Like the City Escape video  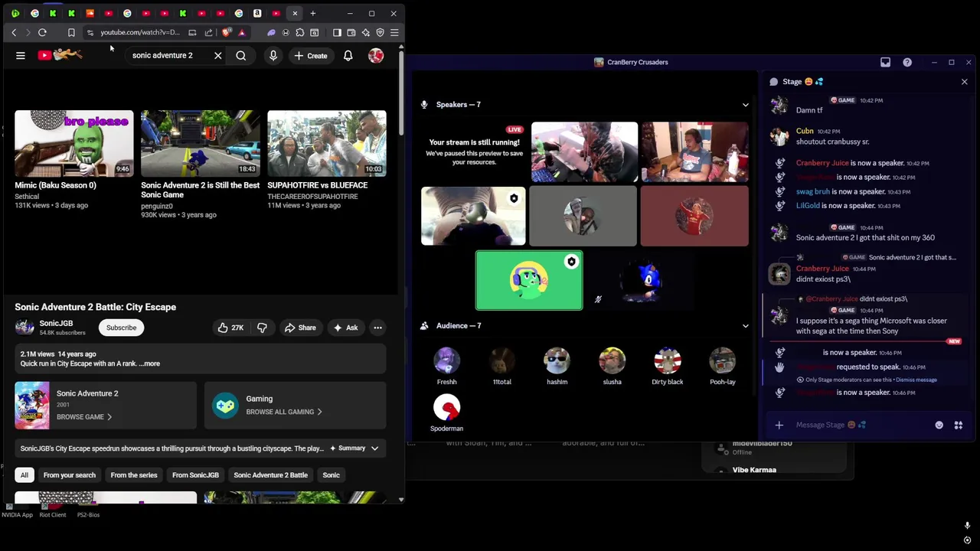pyautogui.click(x=230, y=328)
